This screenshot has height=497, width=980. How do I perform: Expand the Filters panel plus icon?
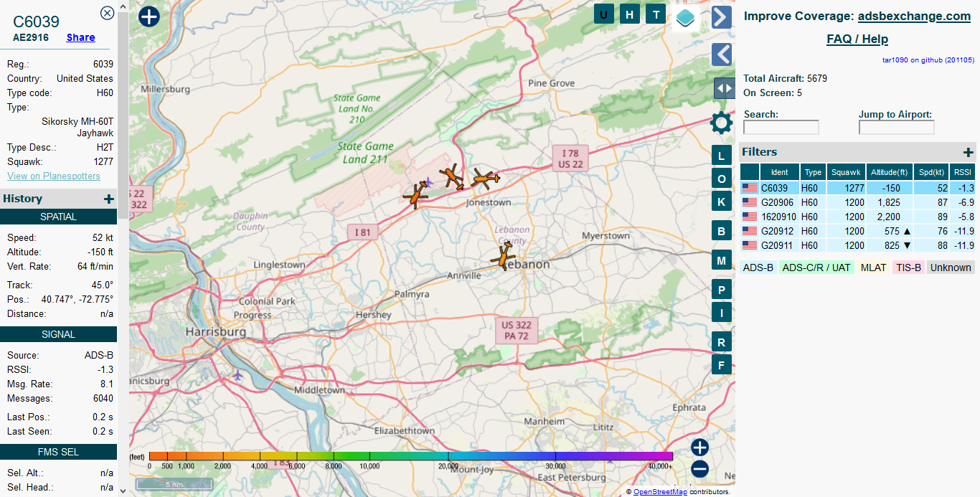[x=969, y=152]
